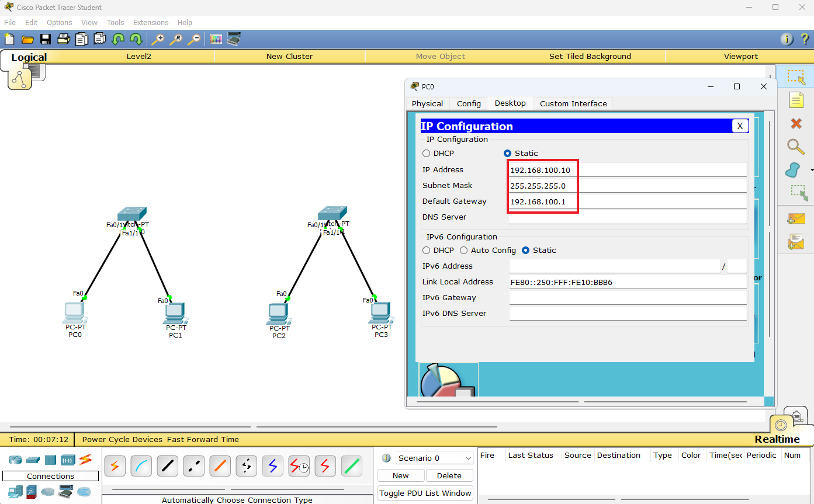Open help with the question mark icon
Image resolution: width=814 pixels, height=504 pixels.
(805, 40)
